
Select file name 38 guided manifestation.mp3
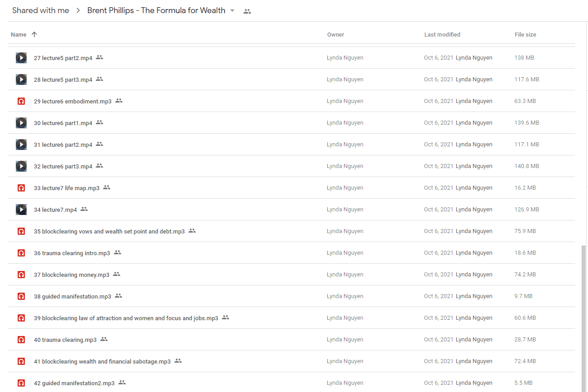coord(72,297)
